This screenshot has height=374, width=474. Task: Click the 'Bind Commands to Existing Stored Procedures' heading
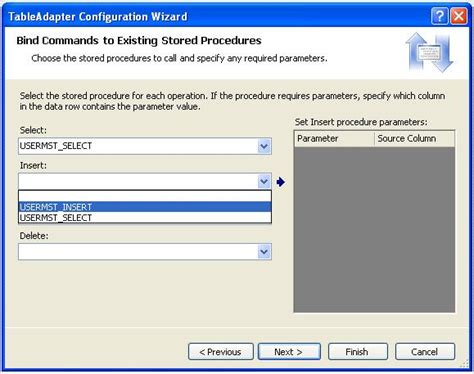coord(139,41)
